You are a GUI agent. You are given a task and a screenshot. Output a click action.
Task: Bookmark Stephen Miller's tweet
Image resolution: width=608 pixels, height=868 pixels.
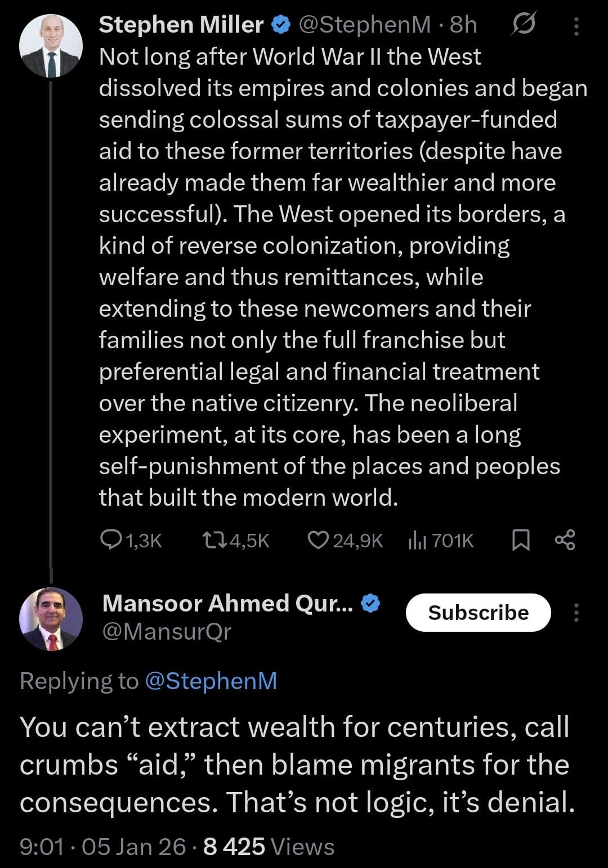pyautogui.click(x=521, y=541)
